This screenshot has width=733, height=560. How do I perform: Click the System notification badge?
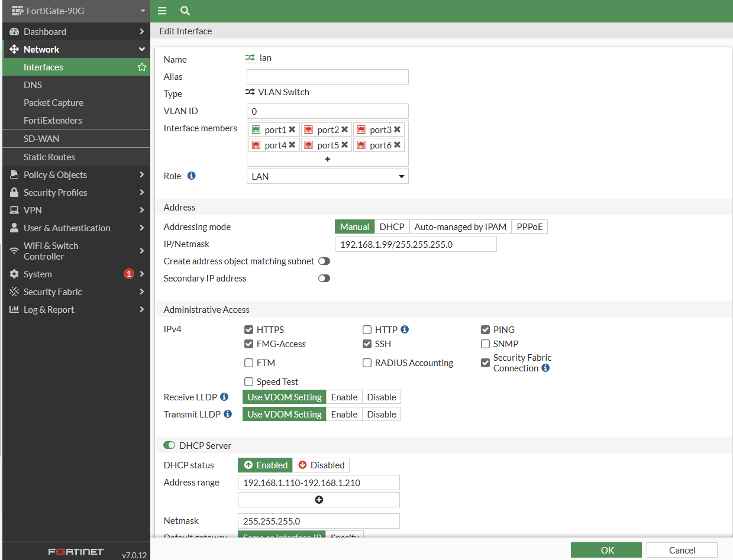pos(129,274)
